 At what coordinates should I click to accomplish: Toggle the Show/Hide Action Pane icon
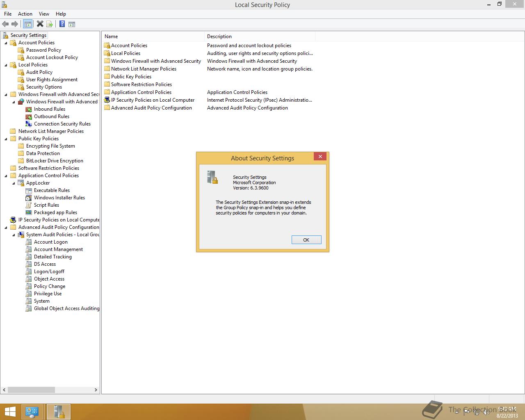tap(72, 24)
